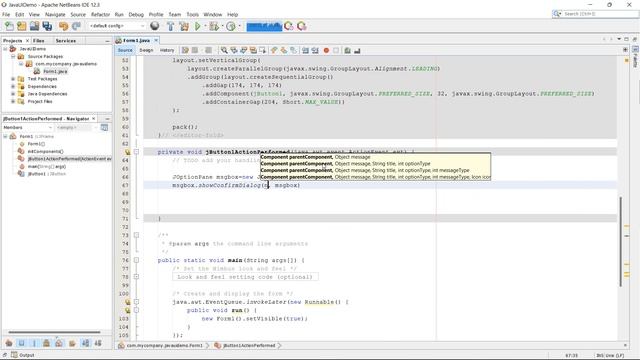Click the Stop Macro Recording icon

pyautogui.click(x=336, y=50)
